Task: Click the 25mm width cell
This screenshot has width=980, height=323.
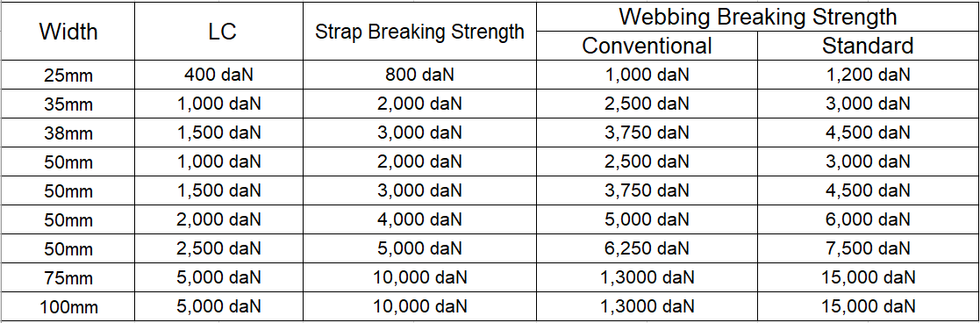Action: 68,75
